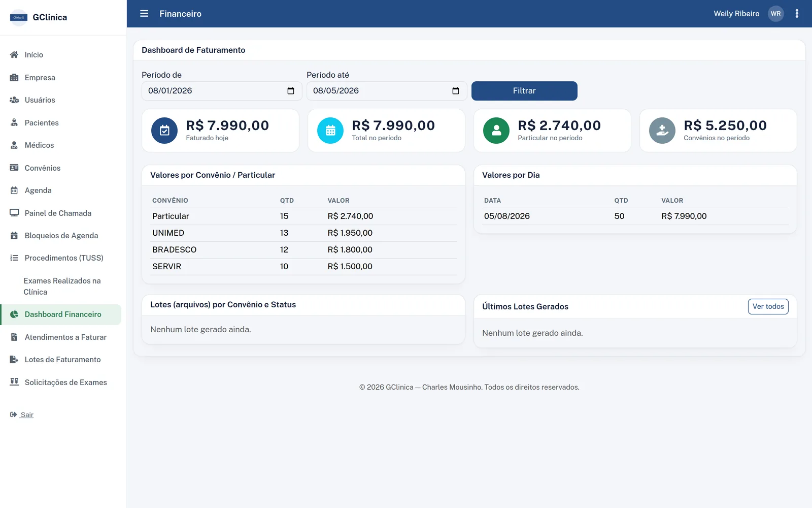Click the Agenda calendar icon in sidebar

[x=14, y=190]
